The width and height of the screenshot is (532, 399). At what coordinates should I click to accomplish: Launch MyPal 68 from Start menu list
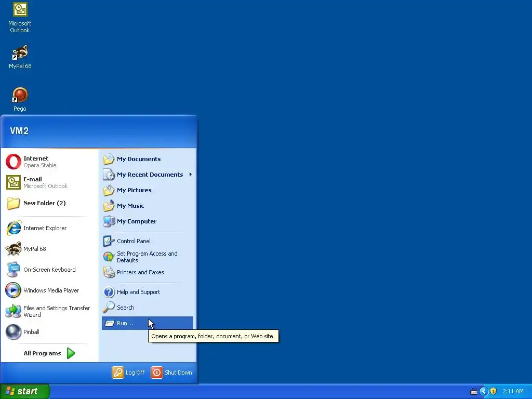click(49, 249)
